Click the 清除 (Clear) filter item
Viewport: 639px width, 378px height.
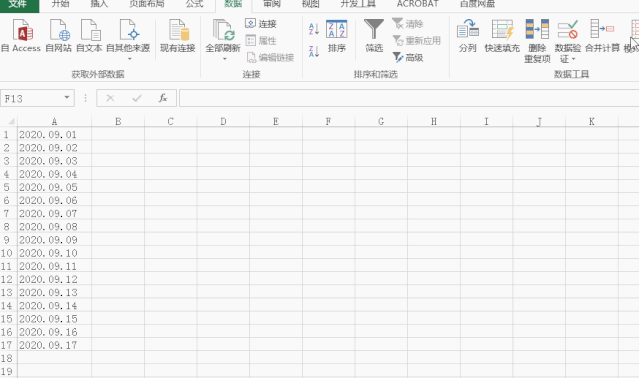coord(408,24)
